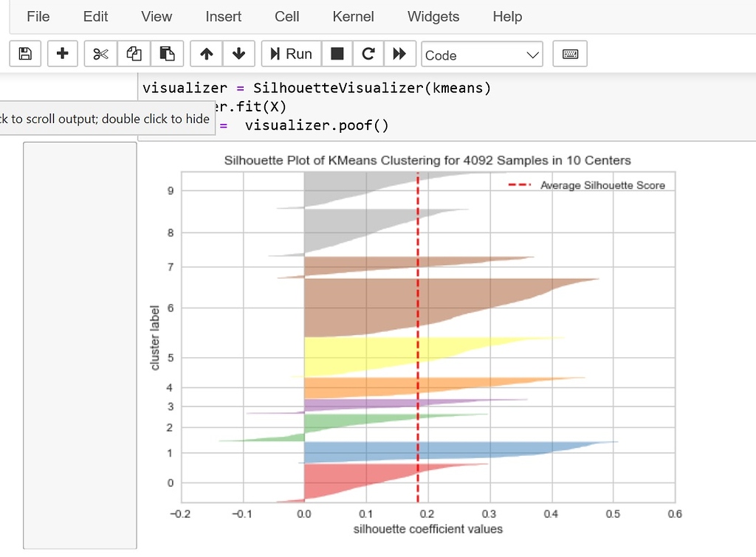Open the Cell menu
The height and width of the screenshot is (557, 756).
[286, 16]
